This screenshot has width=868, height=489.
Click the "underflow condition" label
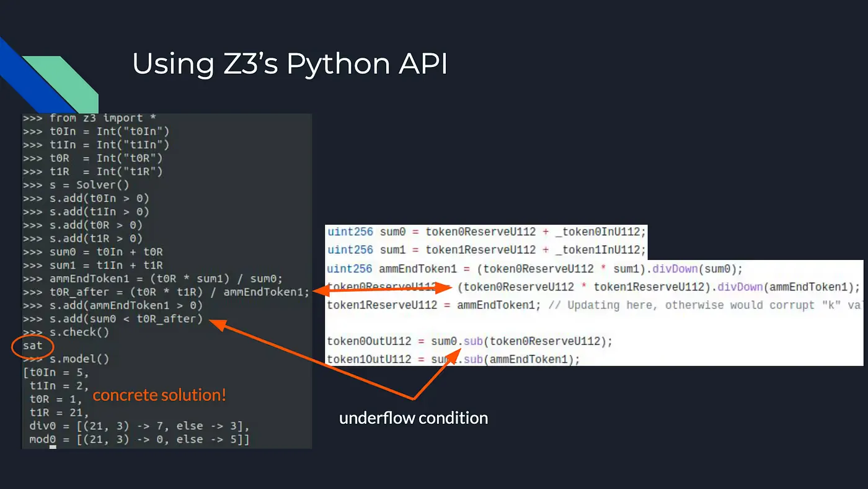point(414,418)
